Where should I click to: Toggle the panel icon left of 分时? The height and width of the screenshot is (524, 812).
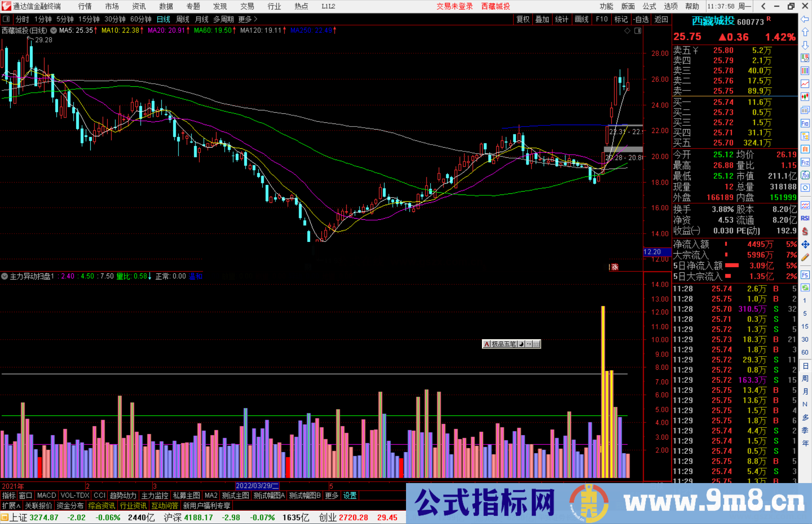[6, 19]
